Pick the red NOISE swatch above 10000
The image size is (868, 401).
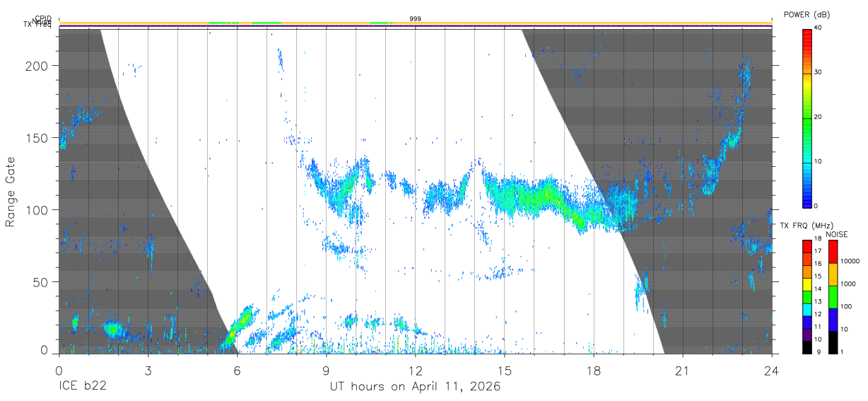click(x=833, y=252)
